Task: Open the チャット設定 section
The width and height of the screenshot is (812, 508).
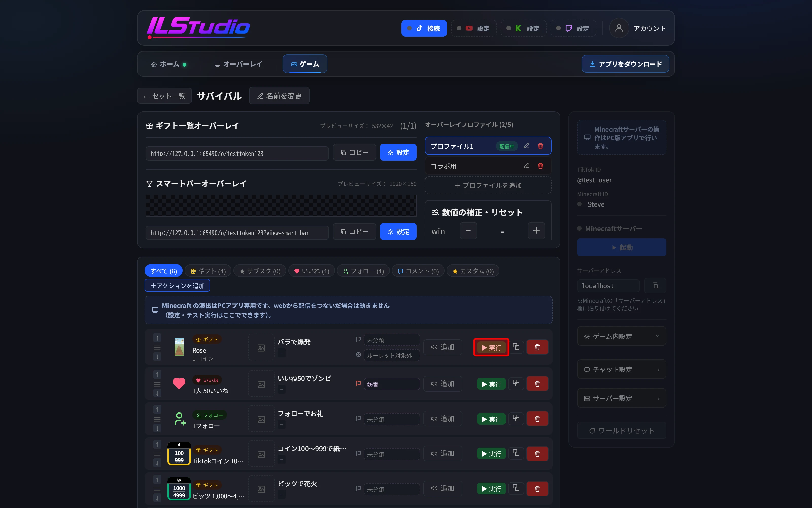Action: [x=621, y=369]
